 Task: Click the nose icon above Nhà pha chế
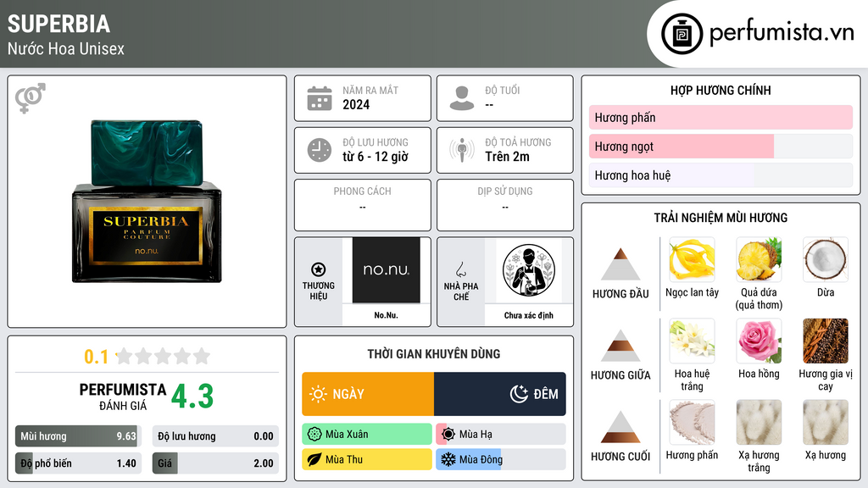click(460, 269)
